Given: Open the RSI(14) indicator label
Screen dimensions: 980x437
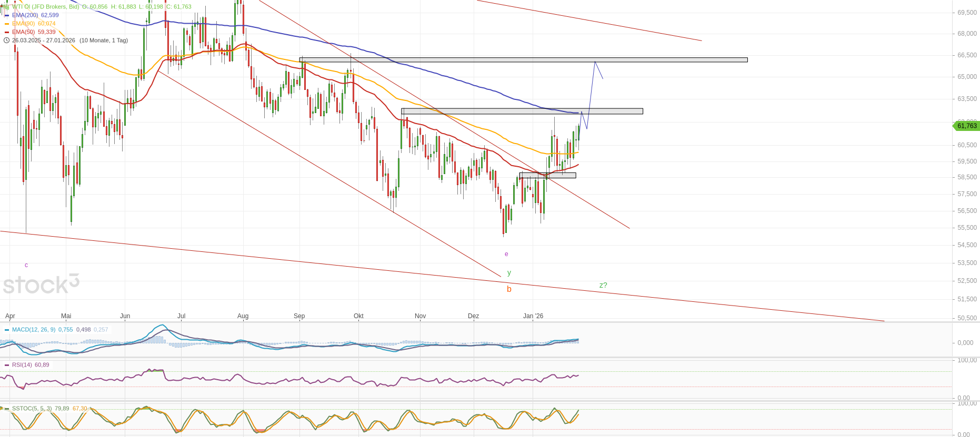Looking at the screenshot, I should [22, 365].
